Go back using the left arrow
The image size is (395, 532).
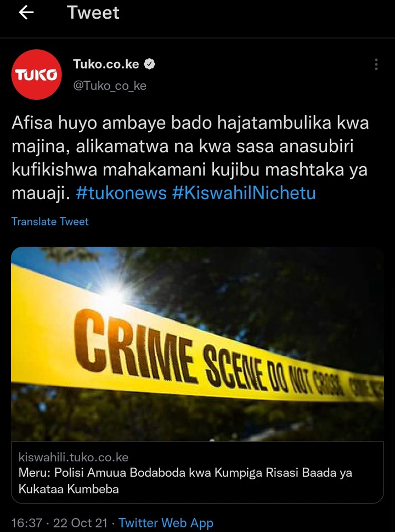click(26, 13)
